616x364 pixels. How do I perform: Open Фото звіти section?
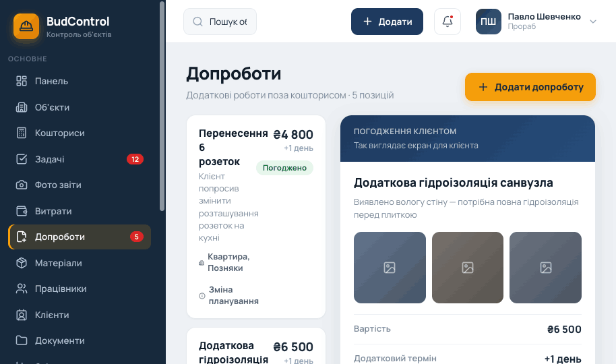[80, 185]
